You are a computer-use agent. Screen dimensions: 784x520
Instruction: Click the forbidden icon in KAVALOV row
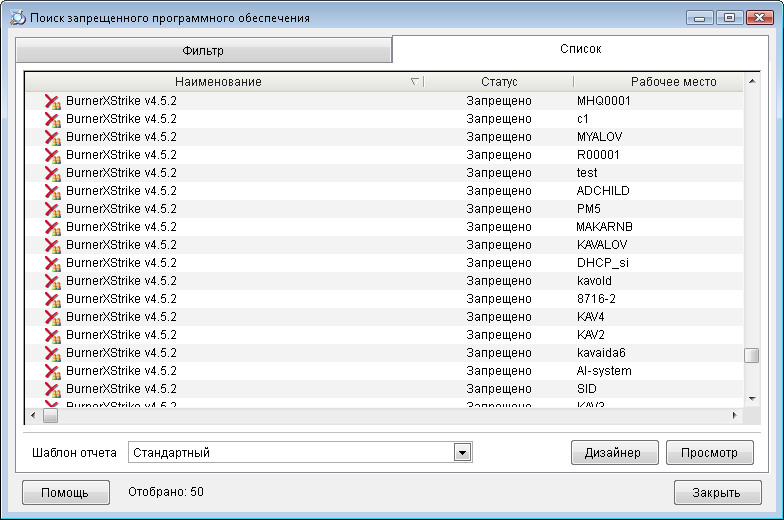[52, 245]
